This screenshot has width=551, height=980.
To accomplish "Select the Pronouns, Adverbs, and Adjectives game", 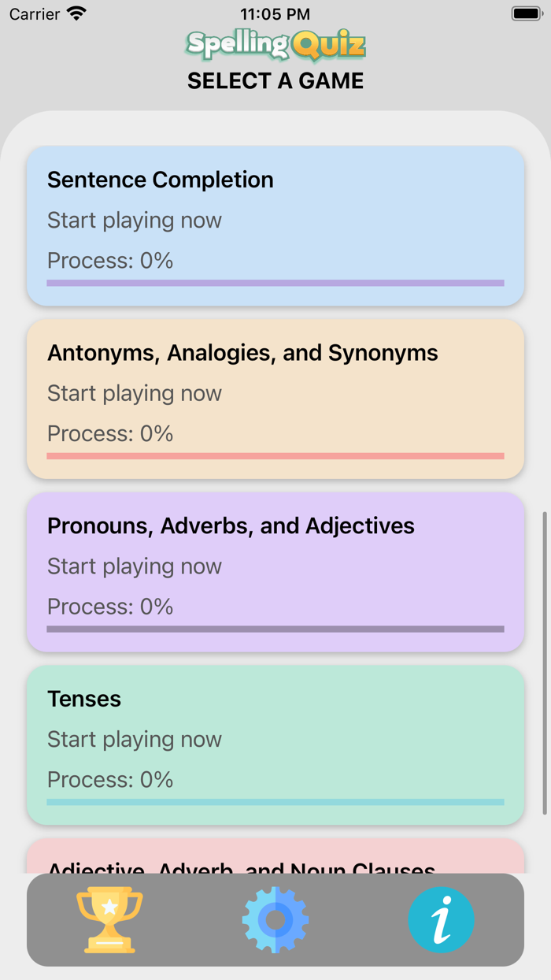I will click(275, 571).
